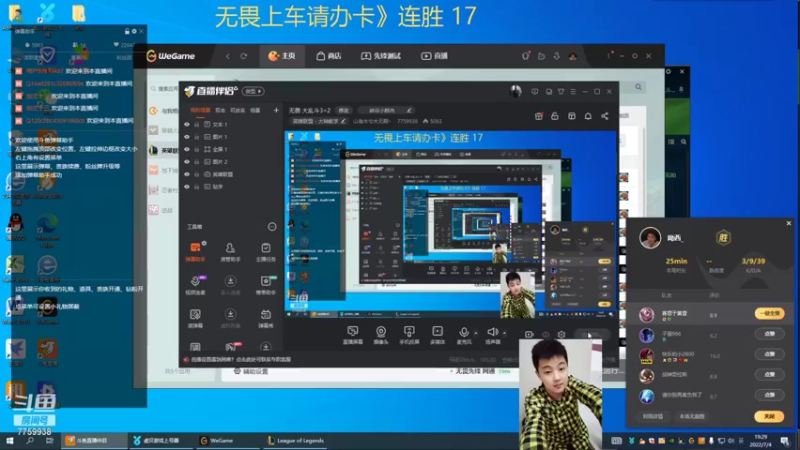The height and width of the screenshot is (450, 800).
Task: Like teammate 子谦966 with 点赞
Action: [769, 334]
